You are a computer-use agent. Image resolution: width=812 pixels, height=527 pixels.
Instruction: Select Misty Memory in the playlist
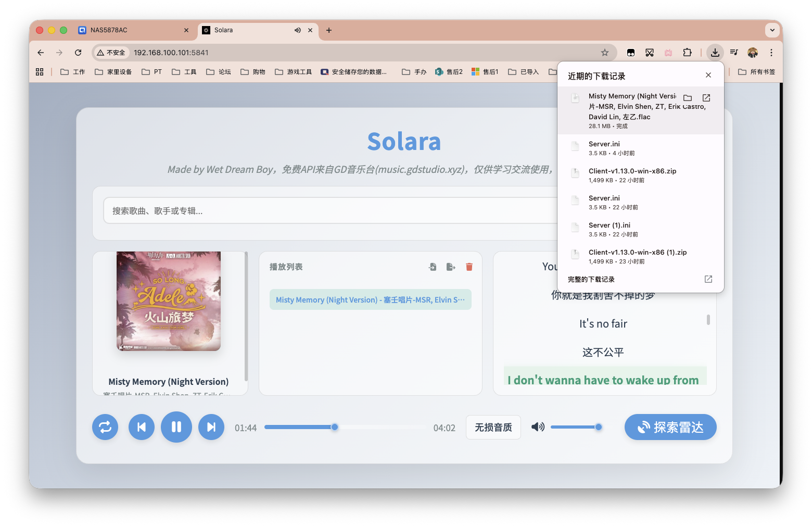(370, 300)
